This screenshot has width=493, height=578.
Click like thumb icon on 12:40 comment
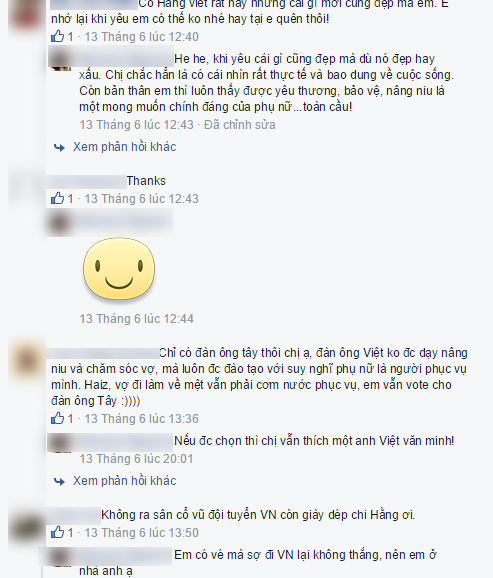[x=58, y=36]
